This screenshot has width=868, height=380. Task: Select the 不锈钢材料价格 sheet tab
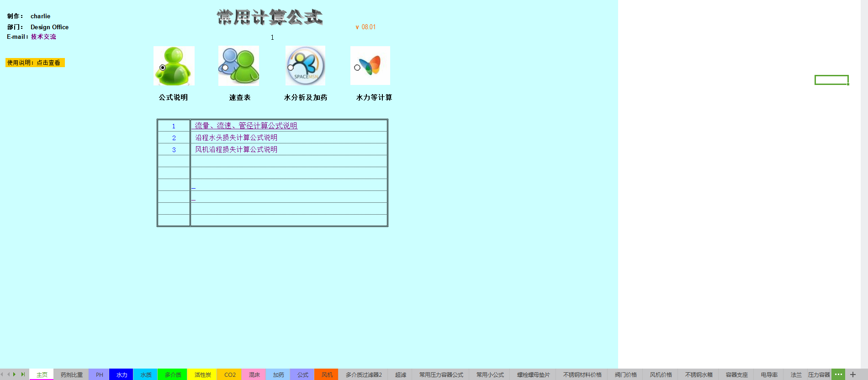(x=582, y=375)
